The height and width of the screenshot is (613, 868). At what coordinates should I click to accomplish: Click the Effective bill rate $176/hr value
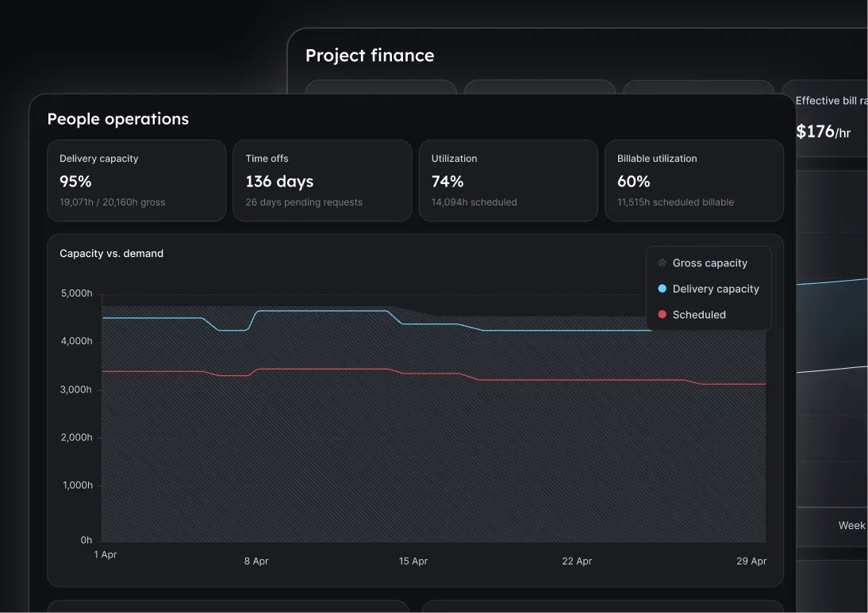(x=823, y=132)
